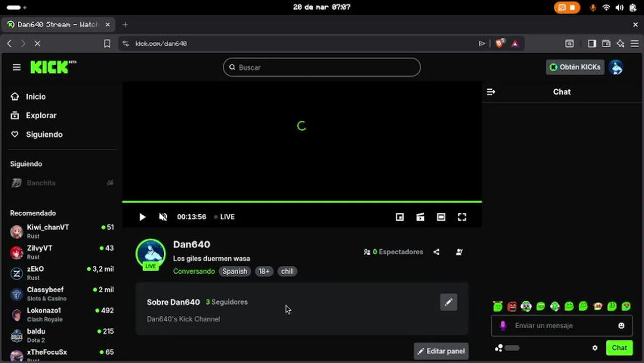The width and height of the screenshot is (644, 363).
Task: Insert the sombrero hat emote
Action: tap(598, 306)
